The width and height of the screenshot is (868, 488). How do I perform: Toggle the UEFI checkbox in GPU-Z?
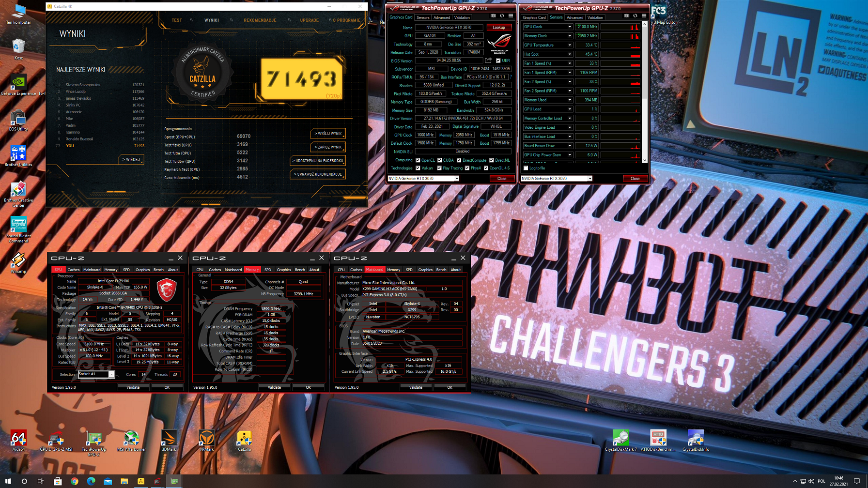pos(498,61)
